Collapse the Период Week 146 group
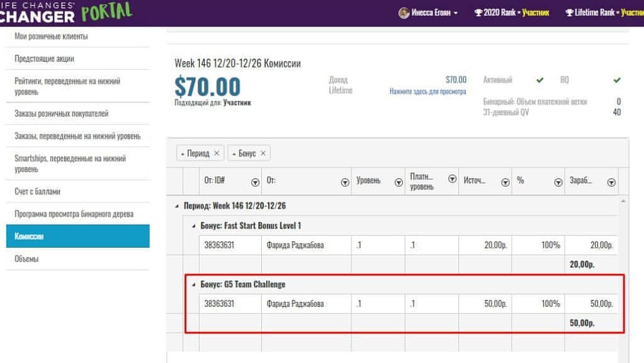The image size is (644, 363). [177, 206]
